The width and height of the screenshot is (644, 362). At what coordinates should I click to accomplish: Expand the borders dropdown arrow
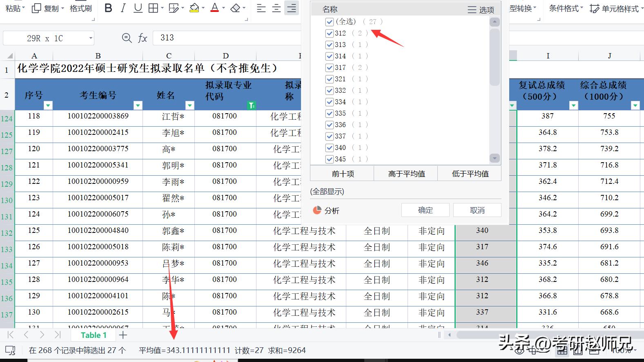[x=162, y=8]
